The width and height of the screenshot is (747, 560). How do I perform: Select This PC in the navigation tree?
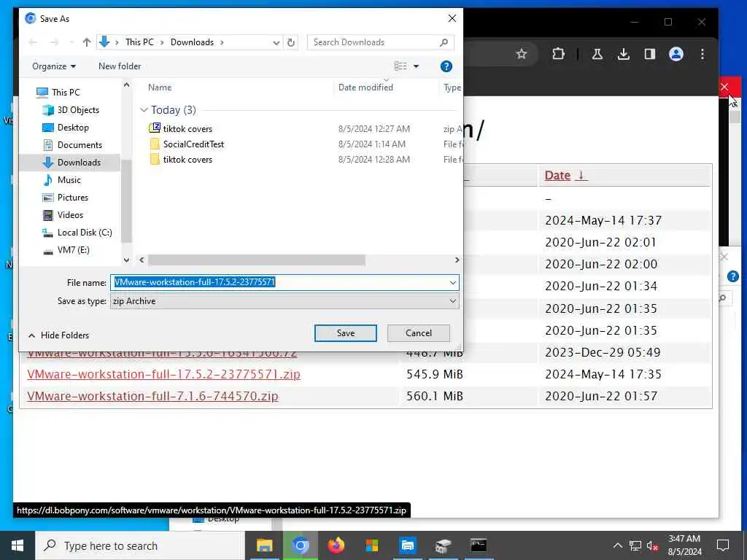point(66,93)
